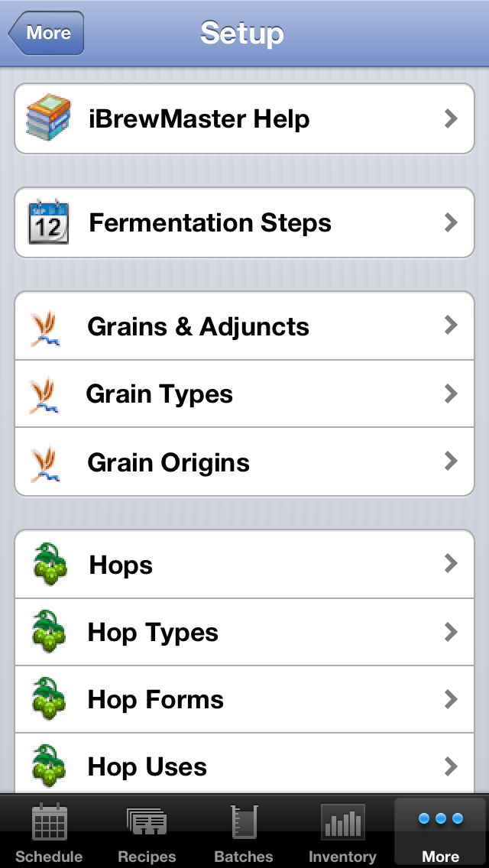The height and width of the screenshot is (868, 489).
Task: Tap the Grain Origins wheat icon
Action: 46,463
